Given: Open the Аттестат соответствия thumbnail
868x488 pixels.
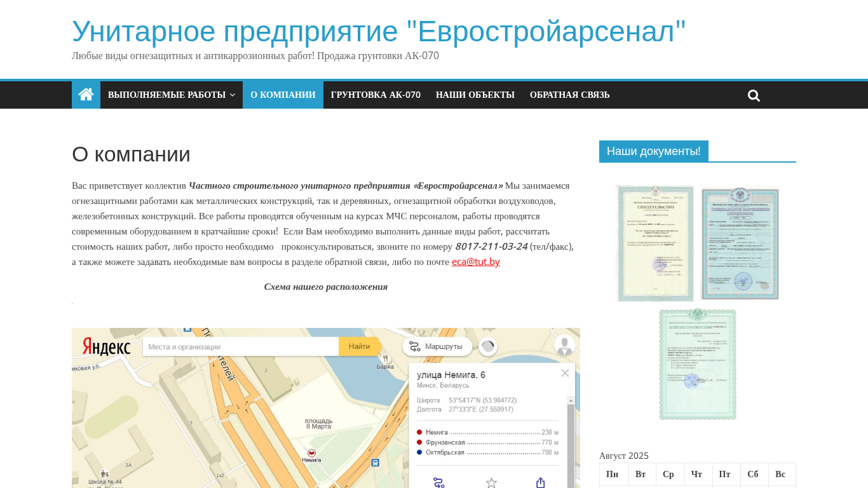Looking at the screenshot, I should (698, 363).
